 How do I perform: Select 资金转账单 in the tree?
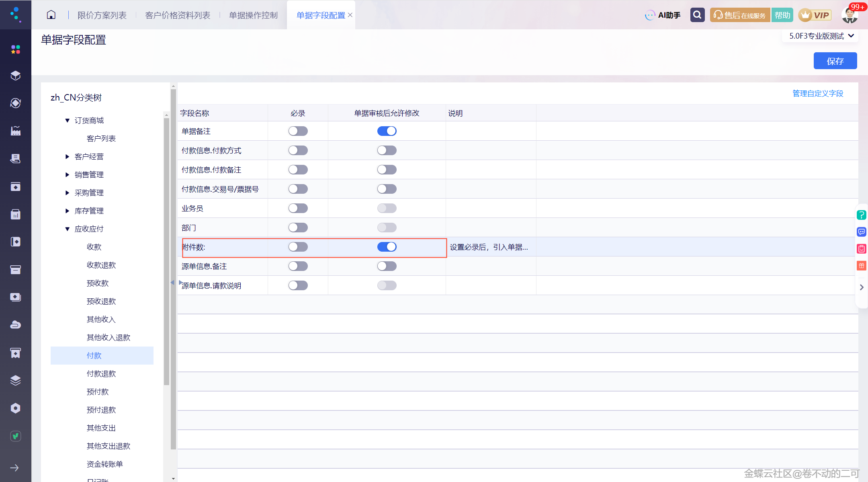coord(105,464)
